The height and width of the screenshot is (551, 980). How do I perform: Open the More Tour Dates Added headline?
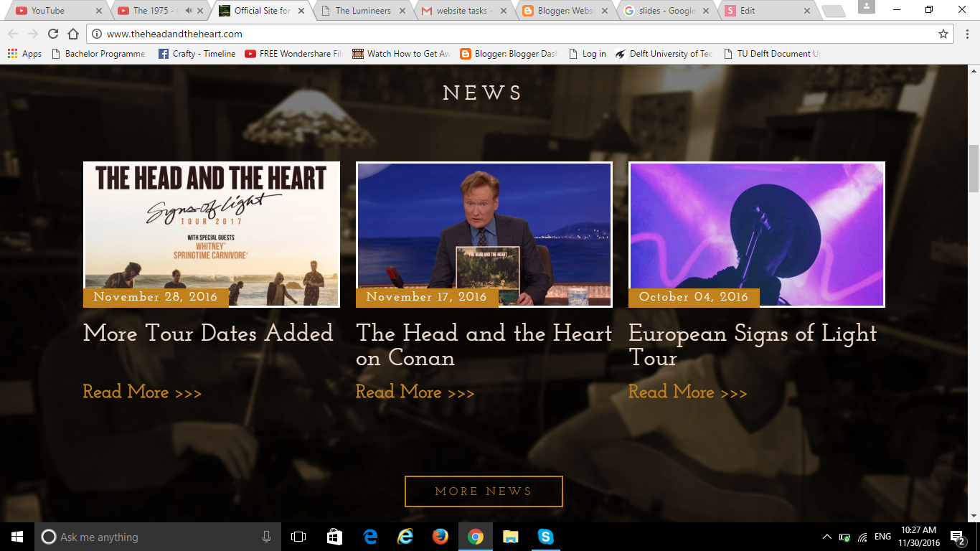pos(208,334)
